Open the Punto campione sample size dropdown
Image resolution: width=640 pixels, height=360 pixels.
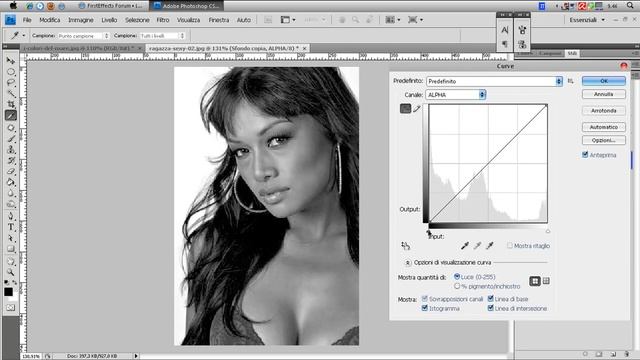[x=83, y=36]
